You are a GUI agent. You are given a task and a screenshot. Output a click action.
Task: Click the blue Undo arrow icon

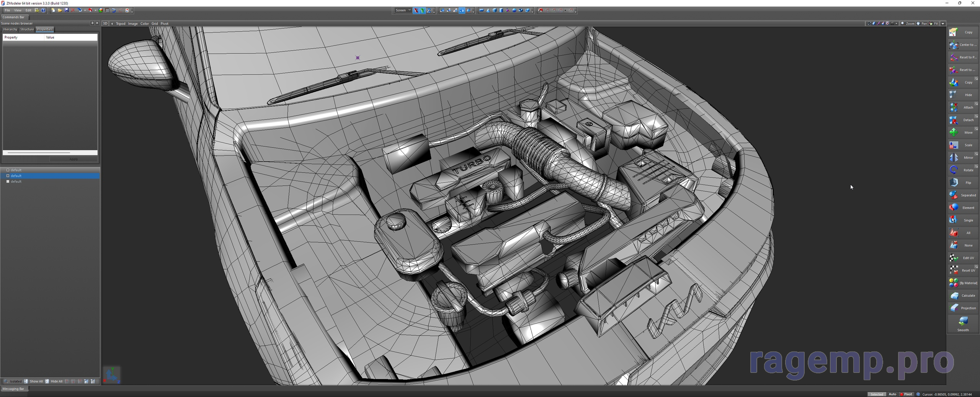pyautogui.click(x=114, y=10)
